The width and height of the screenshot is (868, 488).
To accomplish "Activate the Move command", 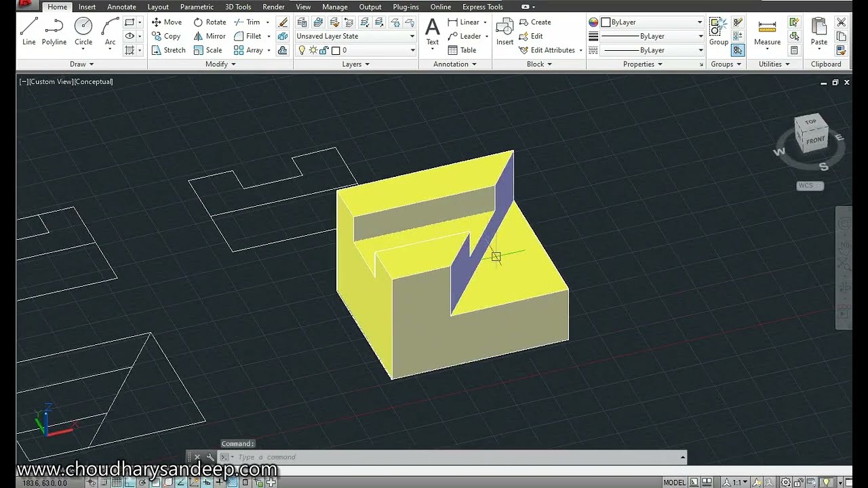I will click(x=167, y=22).
